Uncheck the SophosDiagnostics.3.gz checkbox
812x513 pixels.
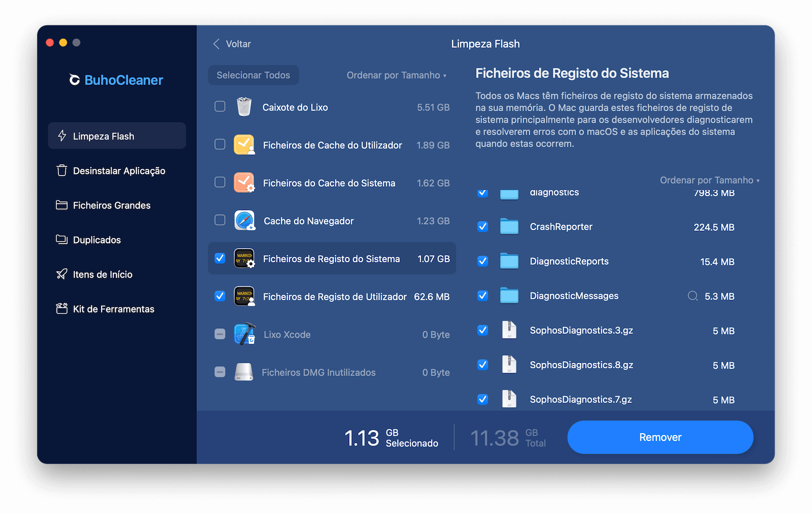point(483,330)
